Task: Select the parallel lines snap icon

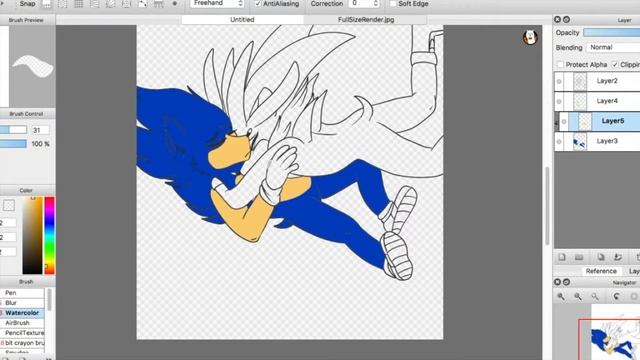Action: 62,4
